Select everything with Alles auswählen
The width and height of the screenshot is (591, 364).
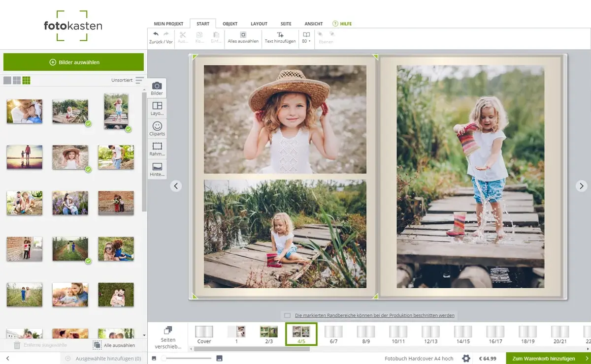click(243, 37)
